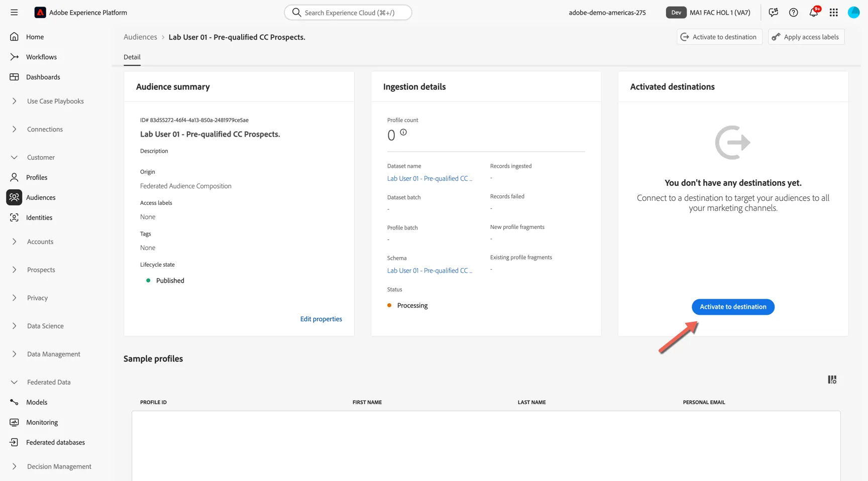Click the Federated databases icon
The width and height of the screenshot is (868, 481).
click(x=14, y=442)
